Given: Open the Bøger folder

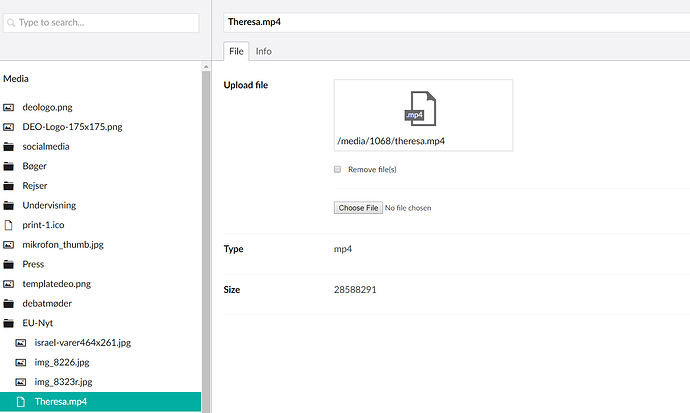Looking at the screenshot, I should [x=34, y=166].
